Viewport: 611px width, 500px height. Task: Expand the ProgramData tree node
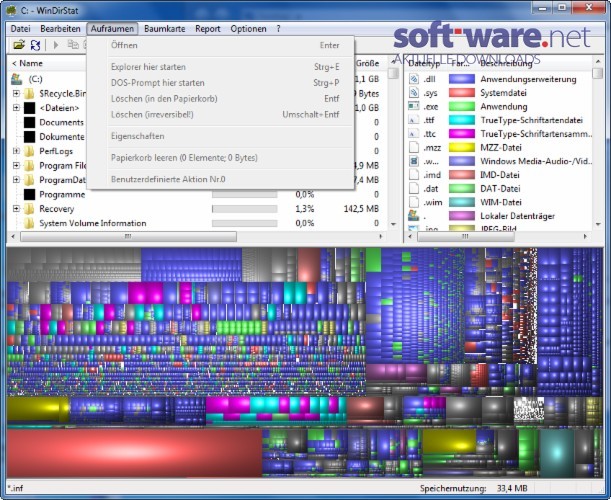click(x=16, y=180)
